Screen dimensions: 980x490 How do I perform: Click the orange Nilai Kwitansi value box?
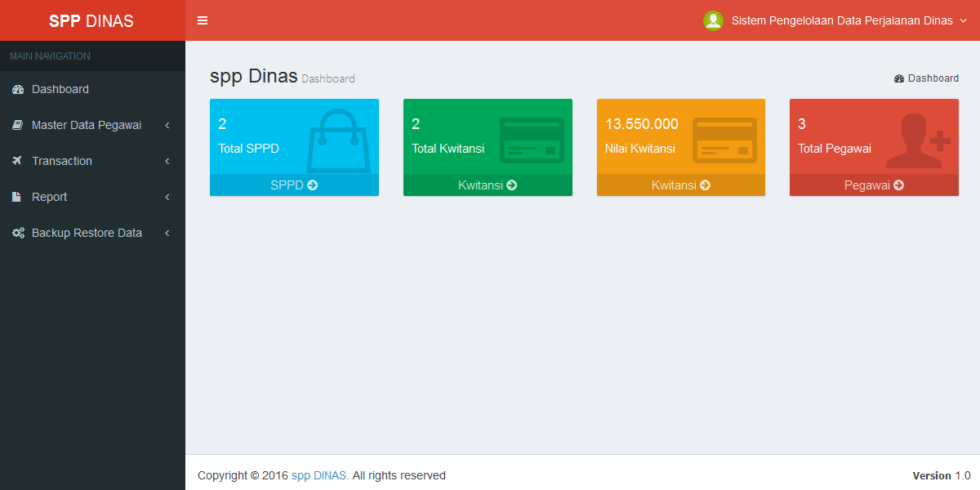(680, 135)
